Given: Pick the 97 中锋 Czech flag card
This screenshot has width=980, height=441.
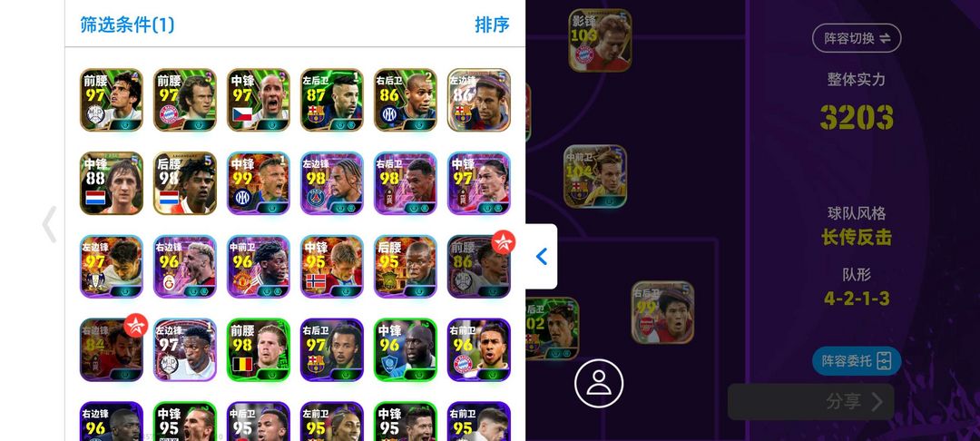Looking at the screenshot, I should (x=258, y=100).
